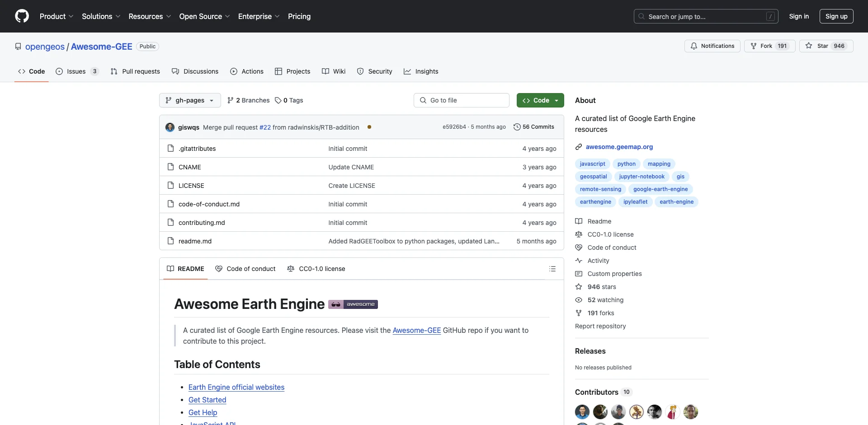The image size is (868, 425).
Task: Click the magnifier icon in search bar
Action: tap(642, 16)
